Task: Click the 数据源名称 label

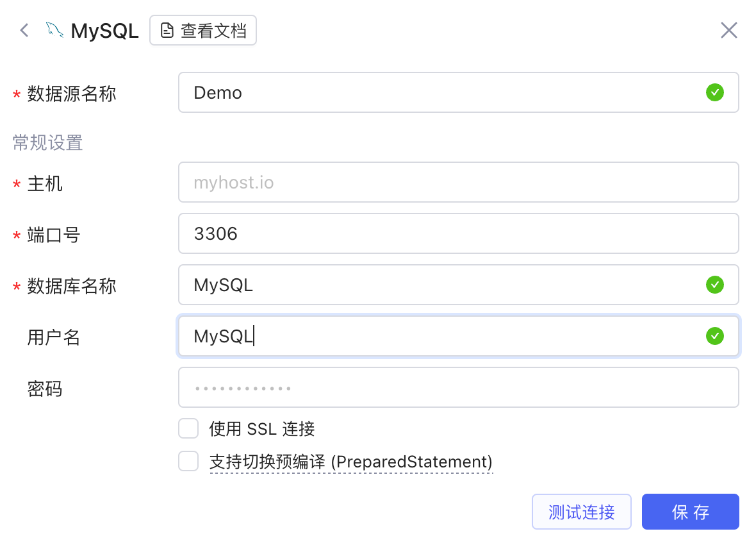Action: coord(72,94)
